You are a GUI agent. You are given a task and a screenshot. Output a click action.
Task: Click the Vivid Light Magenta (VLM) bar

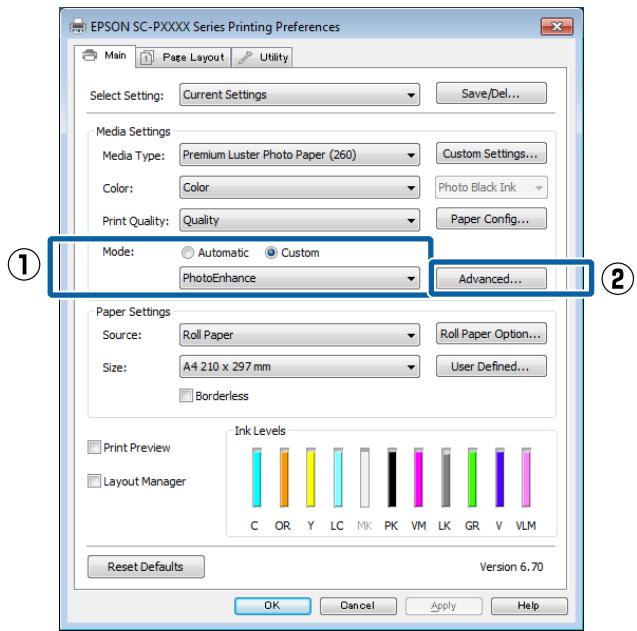coord(526,477)
